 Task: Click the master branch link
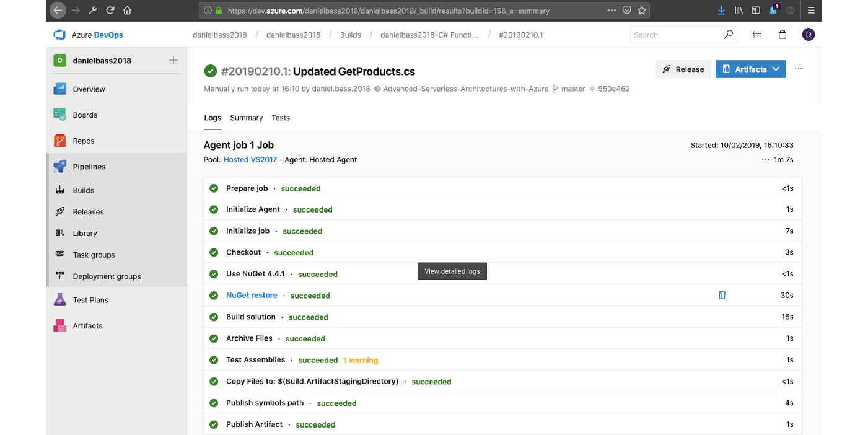(x=569, y=89)
